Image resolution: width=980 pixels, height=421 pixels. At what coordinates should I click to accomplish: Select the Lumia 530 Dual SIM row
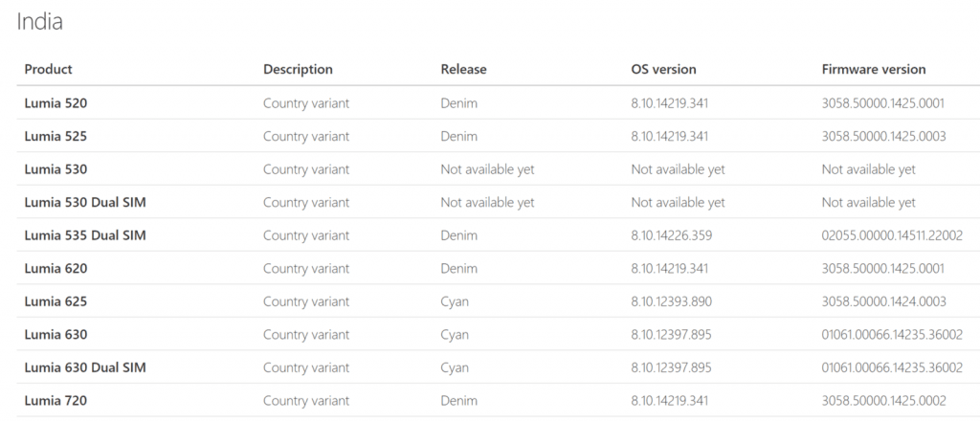(x=498, y=202)
